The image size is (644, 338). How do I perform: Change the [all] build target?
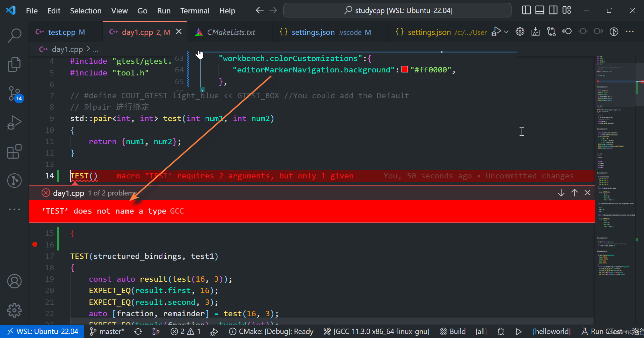(481, 331)
